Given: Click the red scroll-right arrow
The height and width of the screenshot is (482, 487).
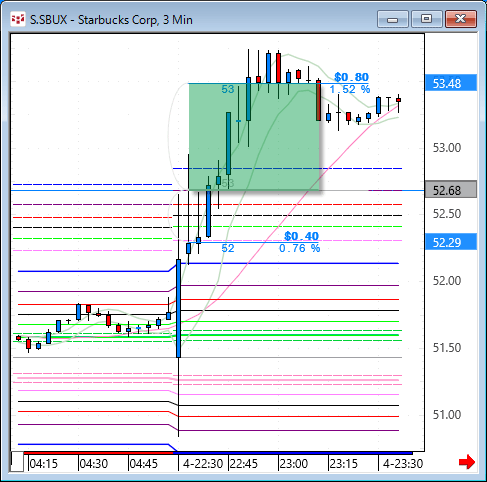Looking at the screenshot, I should pos(467,462).
